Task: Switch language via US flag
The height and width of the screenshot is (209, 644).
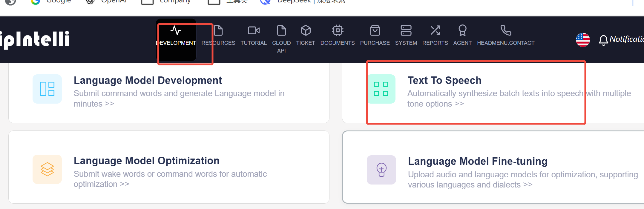Action: click(x=583, y=40)
